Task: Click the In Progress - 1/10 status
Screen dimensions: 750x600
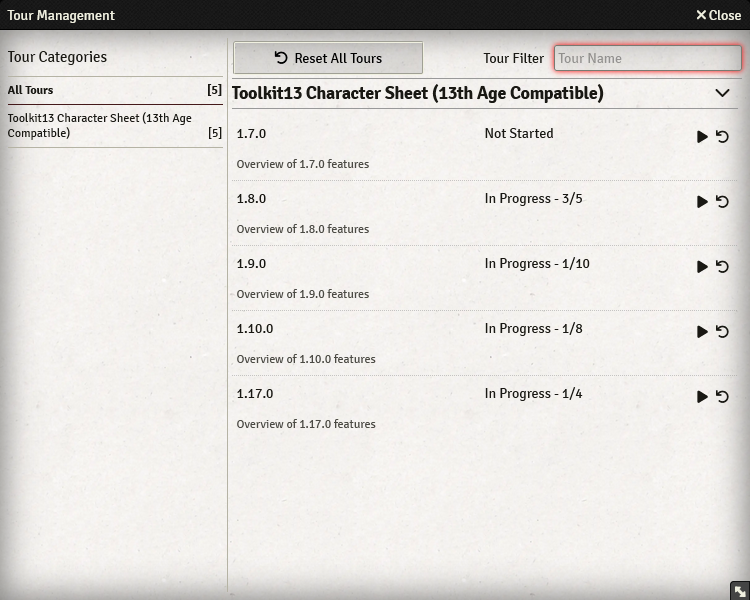Action: pyautogui.click(x=537, y=264)
